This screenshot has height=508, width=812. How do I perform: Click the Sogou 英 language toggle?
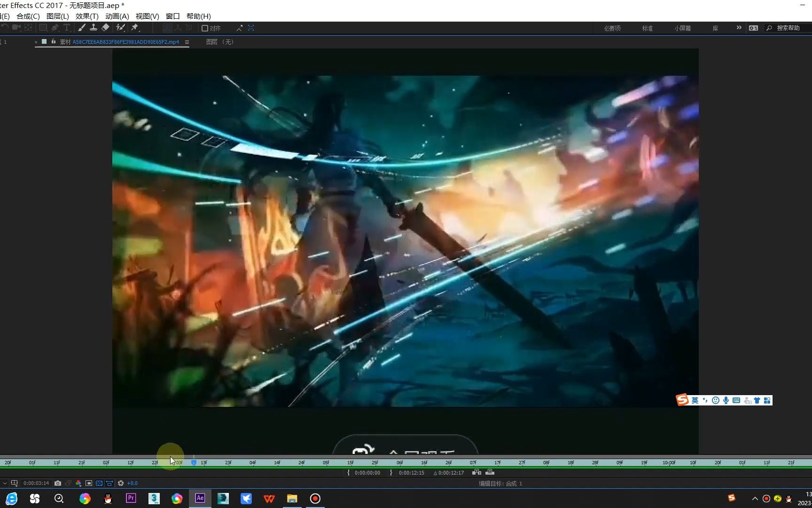(695, 400)
